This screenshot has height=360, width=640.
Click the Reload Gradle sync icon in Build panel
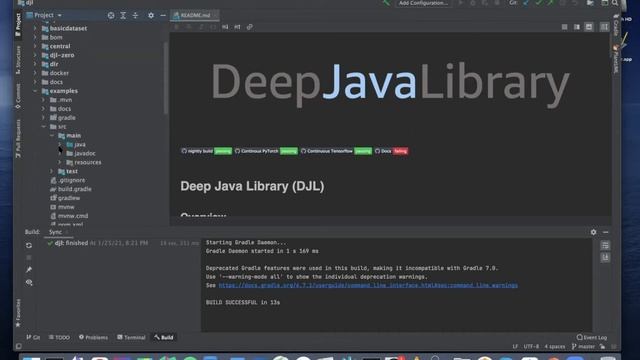29,245
